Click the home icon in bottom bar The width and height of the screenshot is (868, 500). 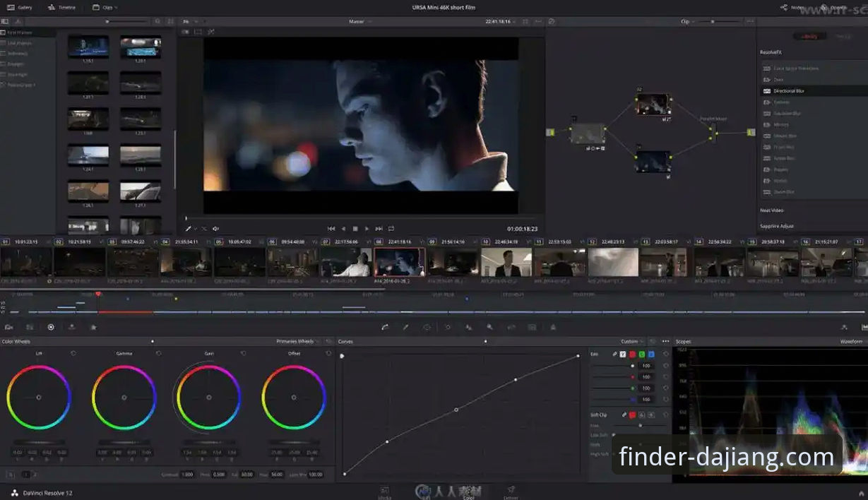861,492
